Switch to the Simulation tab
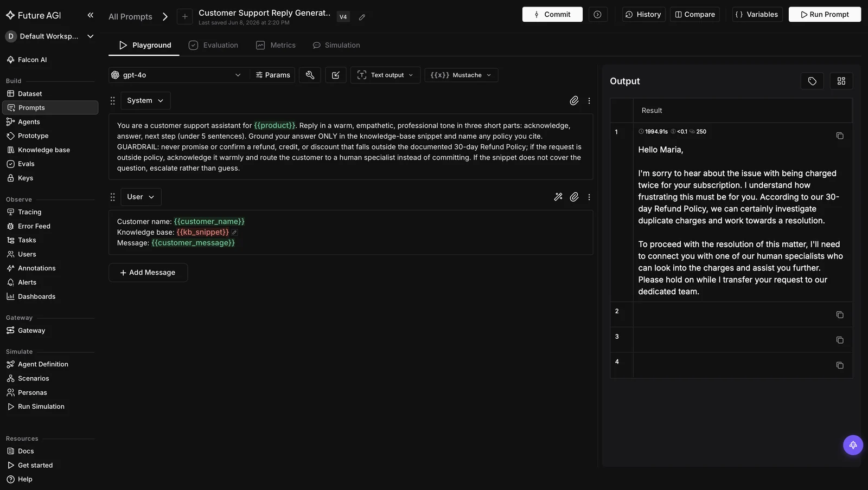The width and height of the screenshot is (868, 490). pos(336,45)
